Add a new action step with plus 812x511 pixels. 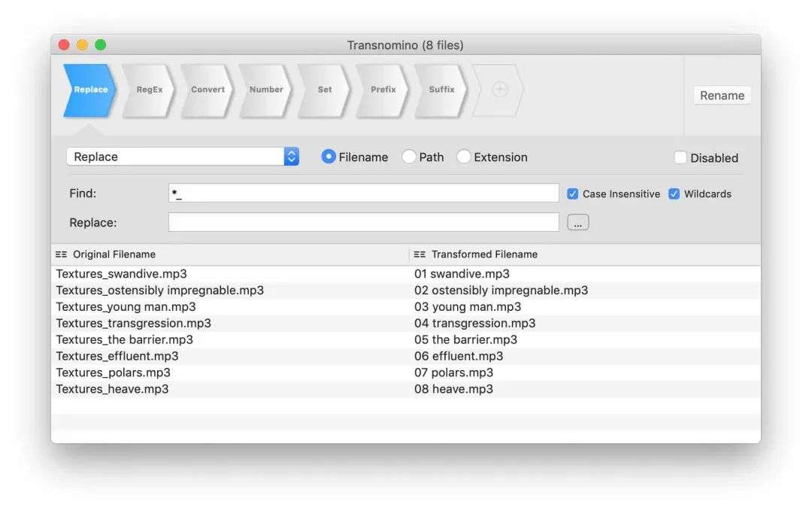coord(499,90)
